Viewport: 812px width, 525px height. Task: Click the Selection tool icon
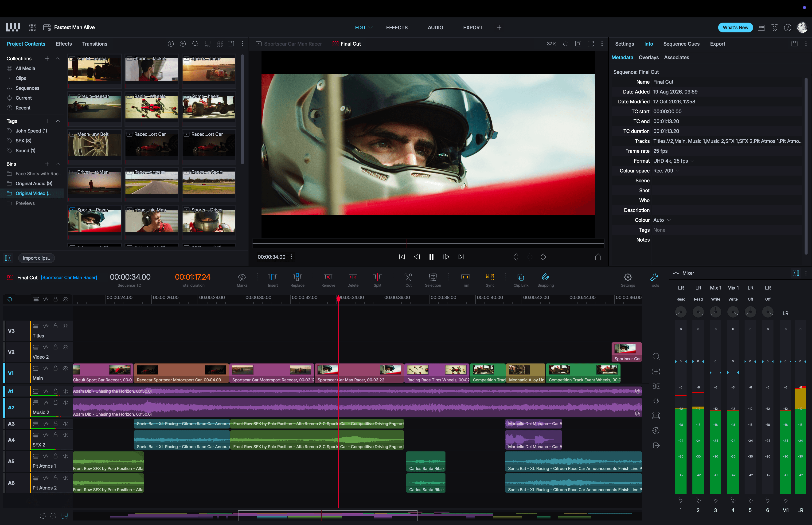point(433,277)
